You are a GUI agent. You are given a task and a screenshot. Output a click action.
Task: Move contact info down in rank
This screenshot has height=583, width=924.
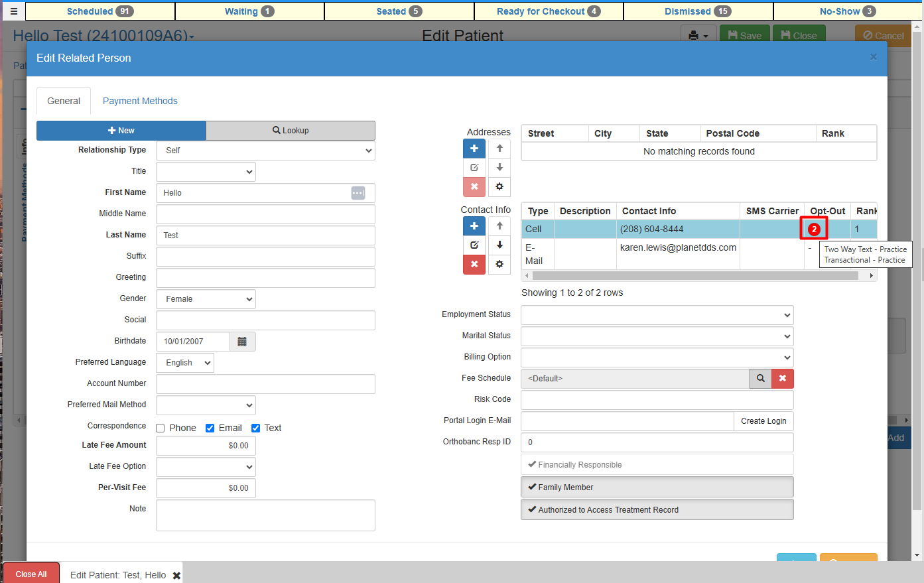[x=499, y=245]
